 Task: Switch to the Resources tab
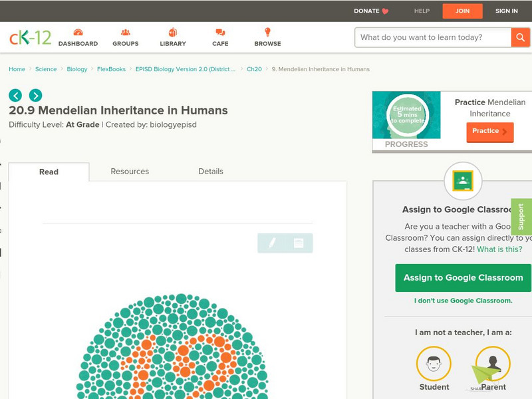click(x=130, y=172)
